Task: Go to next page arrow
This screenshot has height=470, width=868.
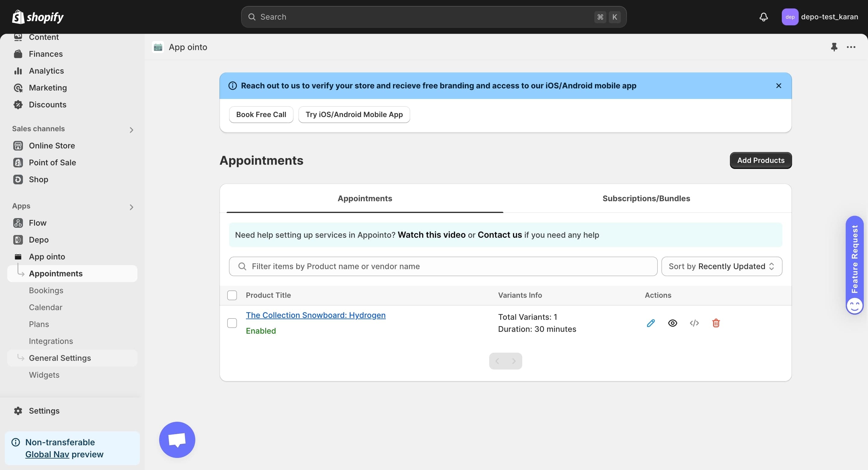Action: (514, 361)
